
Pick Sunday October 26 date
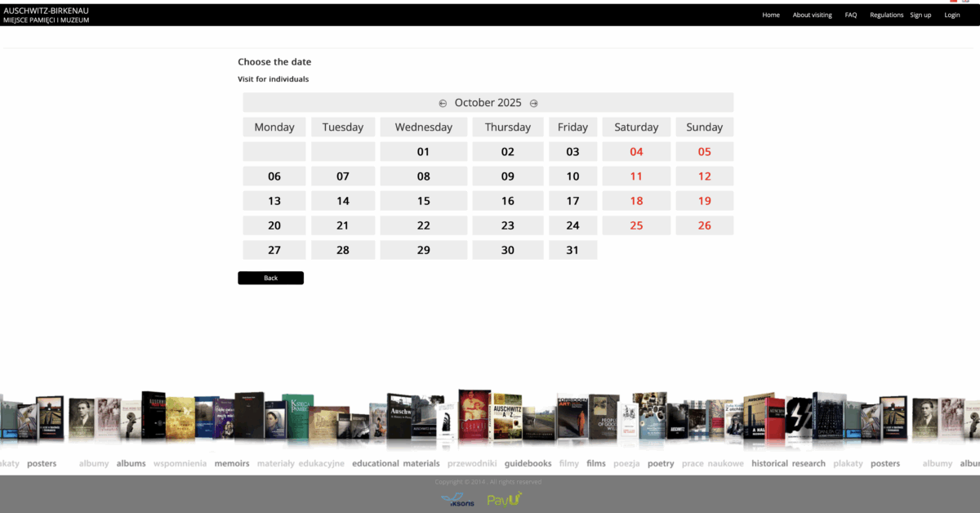[704, 225]
